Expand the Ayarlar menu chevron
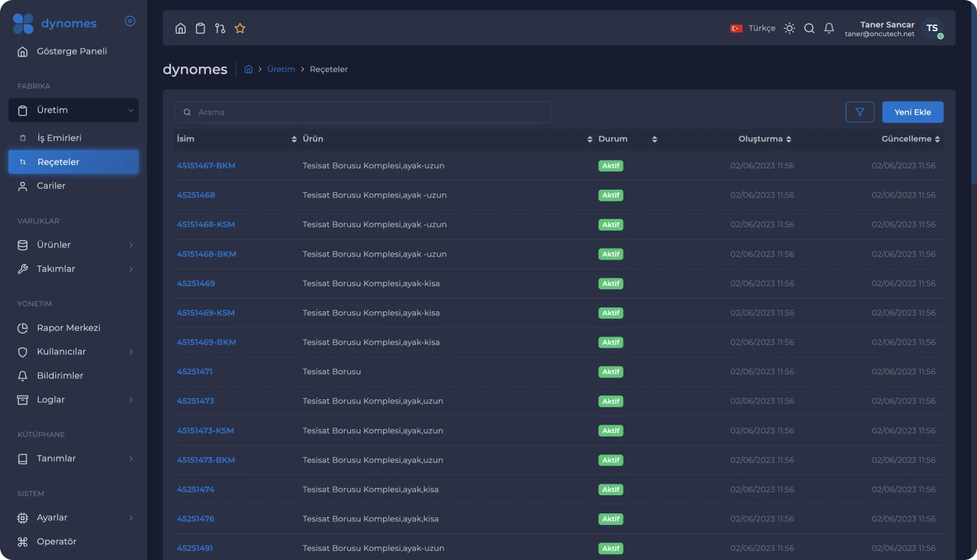Image resolution: width=977 pixels, height=560 pixels. pyautogui.click(x=131, y=517)
